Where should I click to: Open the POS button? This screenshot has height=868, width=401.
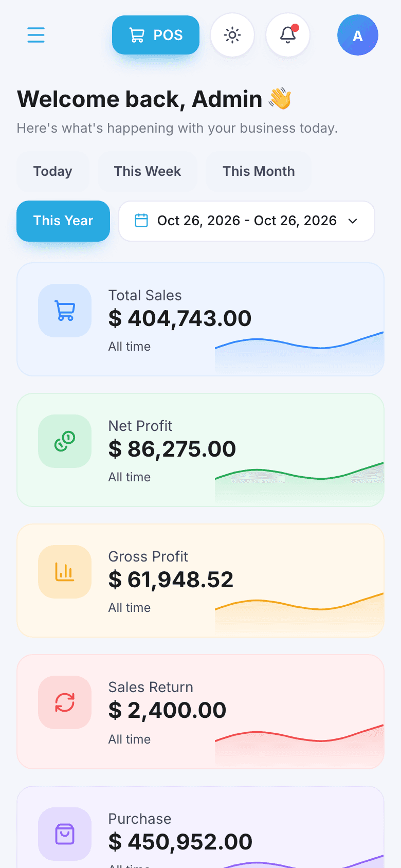[x=156, y=35]
